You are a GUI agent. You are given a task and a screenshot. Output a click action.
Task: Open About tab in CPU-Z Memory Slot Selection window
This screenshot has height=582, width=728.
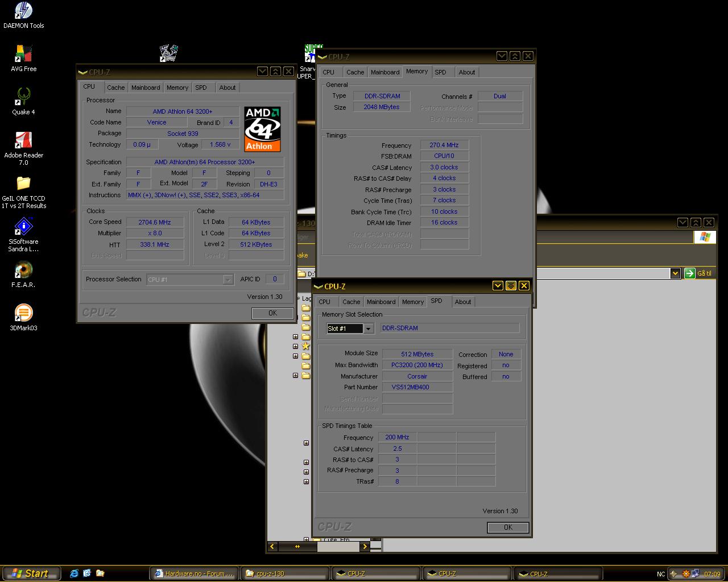[463, 302]
